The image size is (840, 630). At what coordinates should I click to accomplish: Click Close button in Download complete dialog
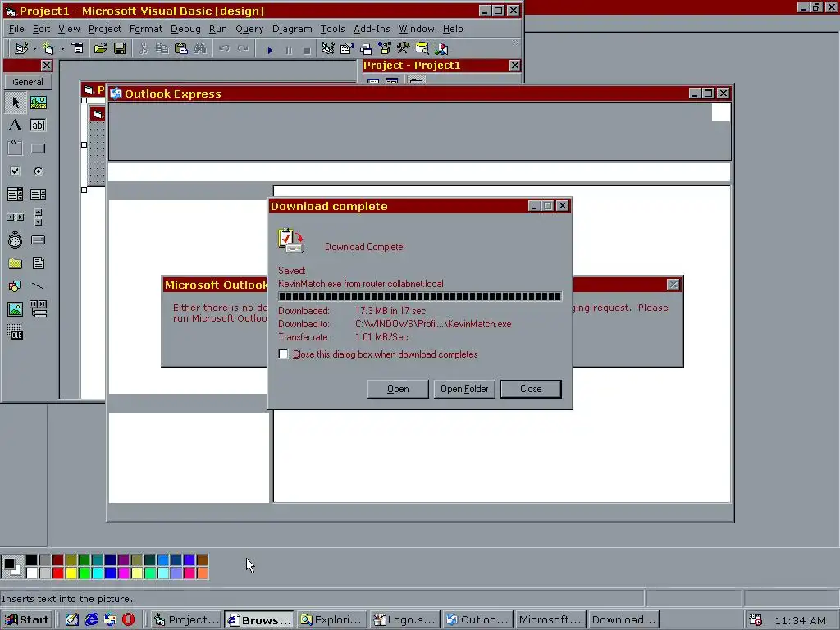pos(531,389)
